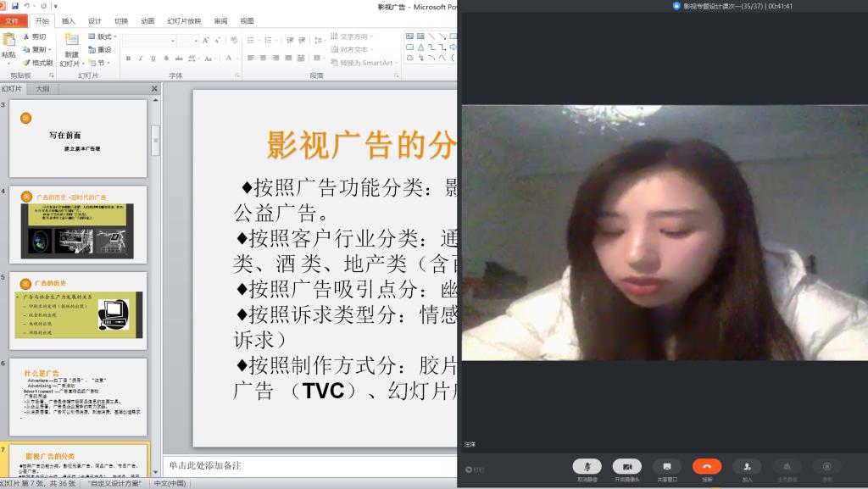Click the 粘贴 (Paste) icon
868x489 pixels.
tap(8, 41)
